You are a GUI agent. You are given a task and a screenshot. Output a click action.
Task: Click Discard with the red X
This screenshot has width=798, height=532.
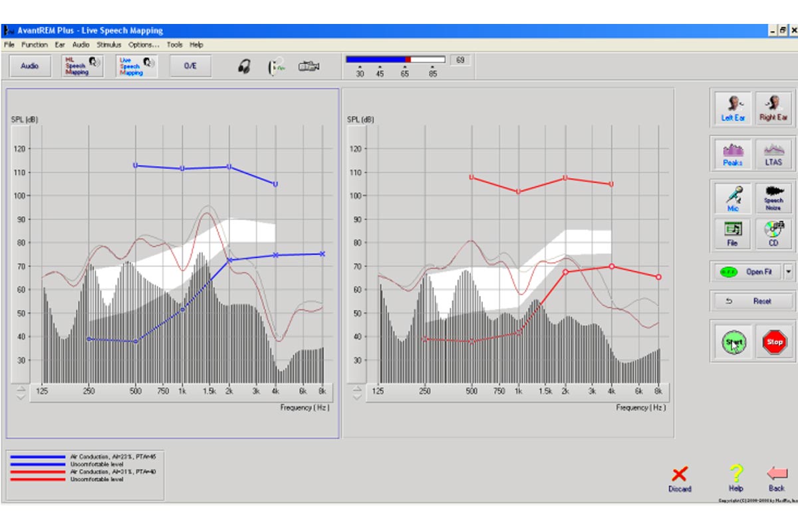pyautogui.click(x=680, y=479)
